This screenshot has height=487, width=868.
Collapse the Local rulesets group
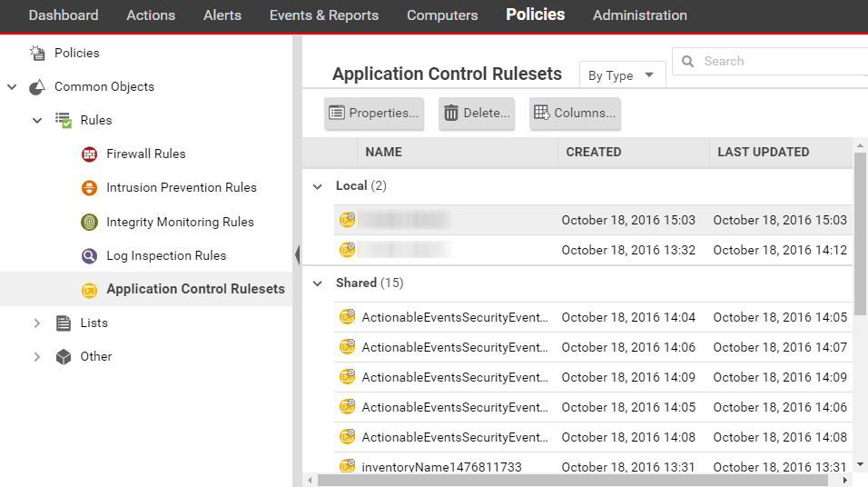click(x=317, y=186)
